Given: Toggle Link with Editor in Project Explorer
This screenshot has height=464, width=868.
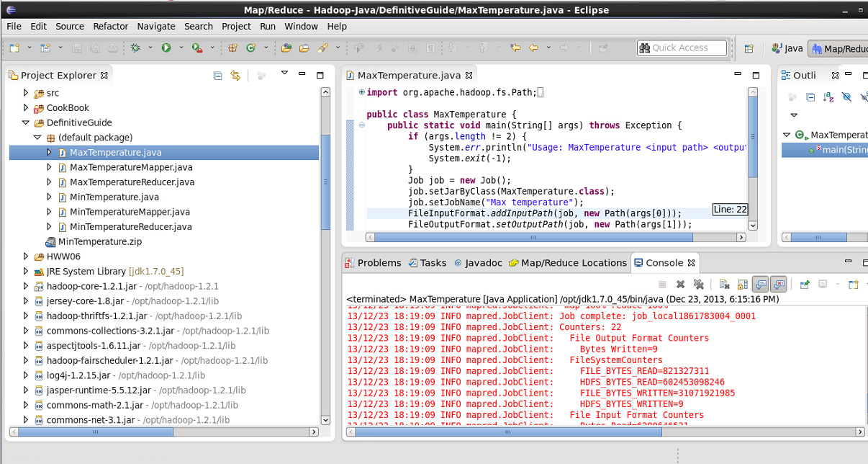Looking at the screenshot, I should [235, 76].
